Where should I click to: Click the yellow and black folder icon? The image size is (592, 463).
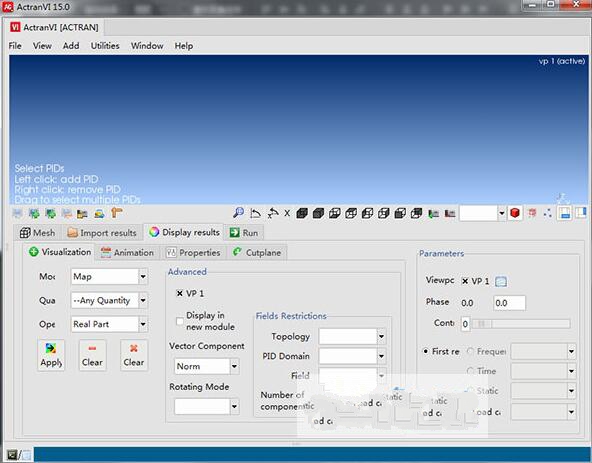pos(82,214)
